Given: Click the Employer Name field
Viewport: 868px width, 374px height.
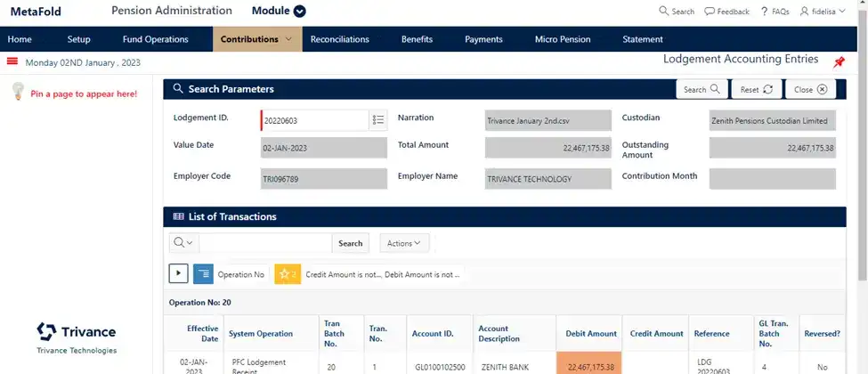Looking at the screenshot, I should pyautogui.click(x=548, y=179).
